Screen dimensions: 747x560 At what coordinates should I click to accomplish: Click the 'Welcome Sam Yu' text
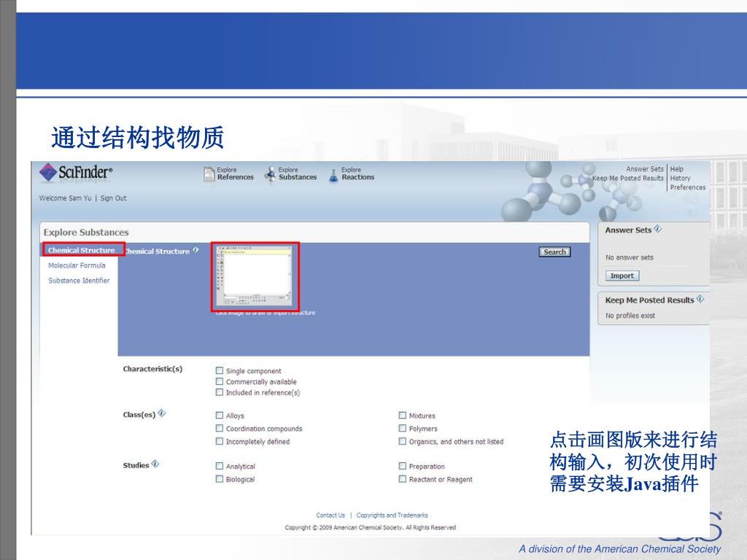(65, 198)
